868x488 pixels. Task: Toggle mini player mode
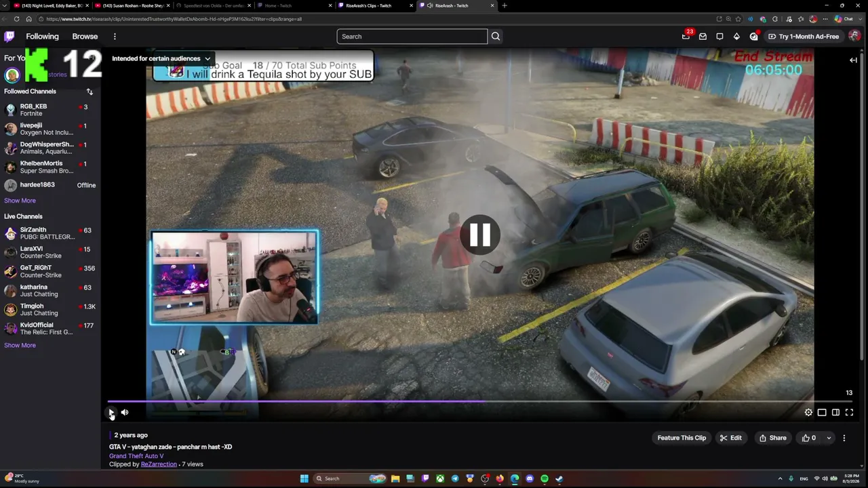pyautogui.click(x=822, y=412)
